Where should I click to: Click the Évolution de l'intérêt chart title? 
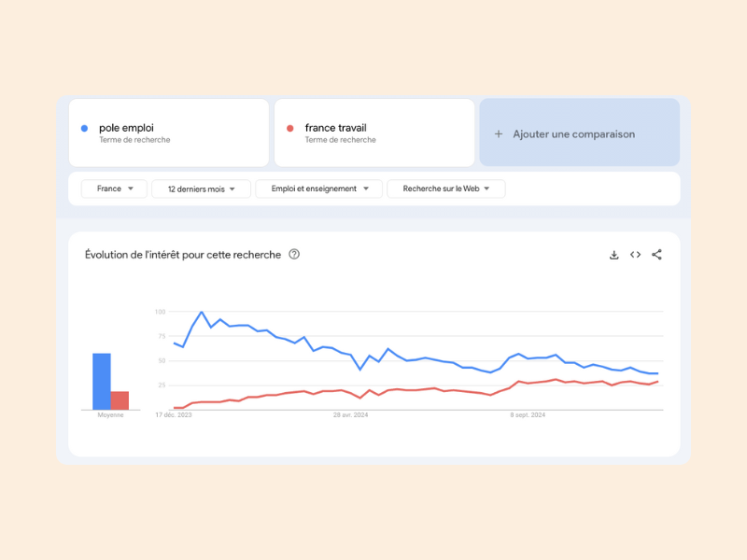tap(182, 254)
